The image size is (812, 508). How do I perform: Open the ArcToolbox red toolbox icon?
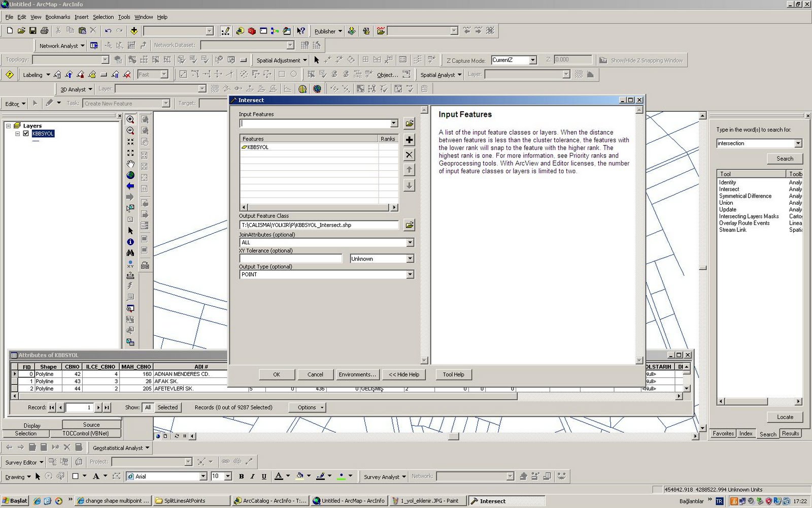point(252,31)
